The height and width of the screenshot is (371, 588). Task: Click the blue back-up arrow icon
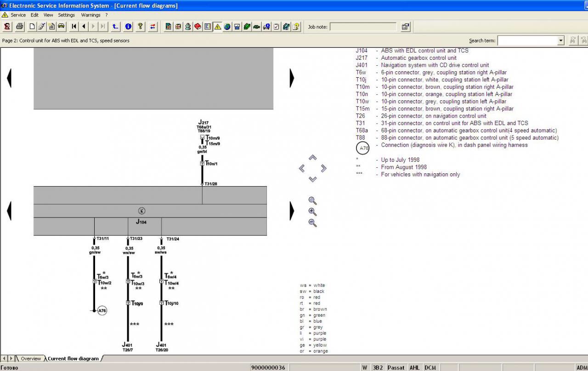click(115, 27)
